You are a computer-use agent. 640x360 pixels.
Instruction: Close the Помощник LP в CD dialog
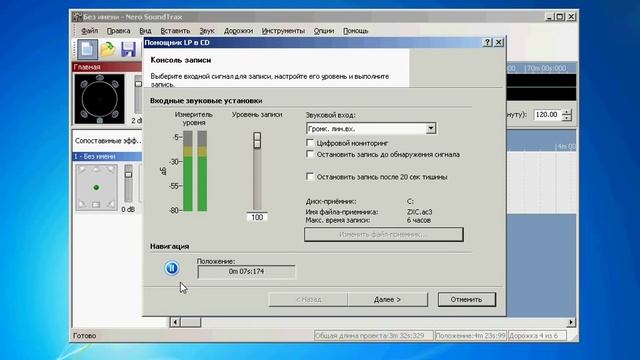click(499, 42)
